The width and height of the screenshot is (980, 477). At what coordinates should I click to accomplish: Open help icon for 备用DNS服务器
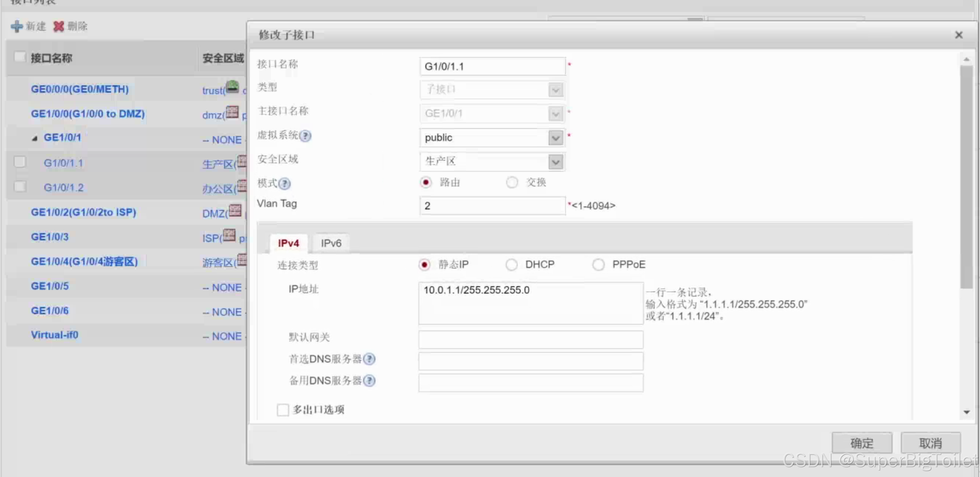369,380
